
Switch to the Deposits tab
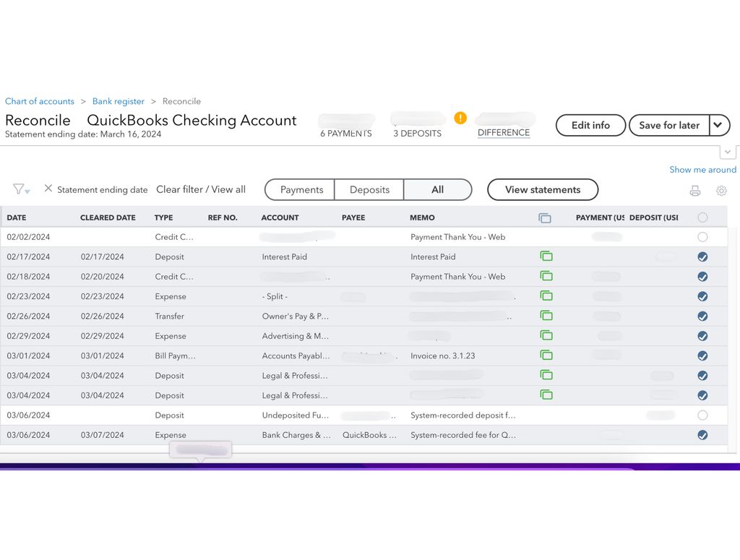(369, 189)
